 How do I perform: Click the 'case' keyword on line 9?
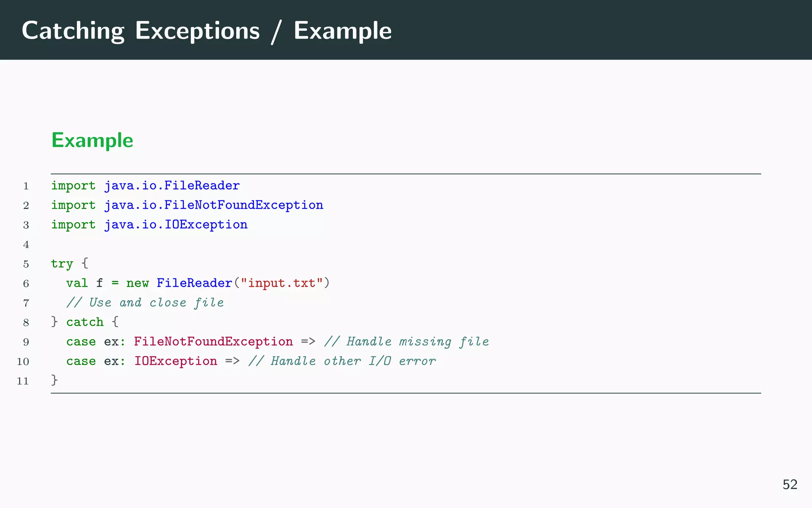81,342
